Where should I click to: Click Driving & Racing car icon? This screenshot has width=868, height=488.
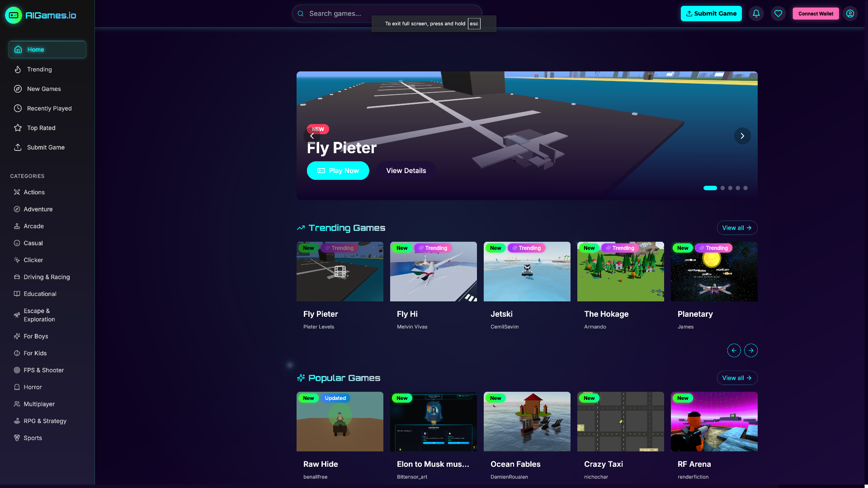[17, 277]
